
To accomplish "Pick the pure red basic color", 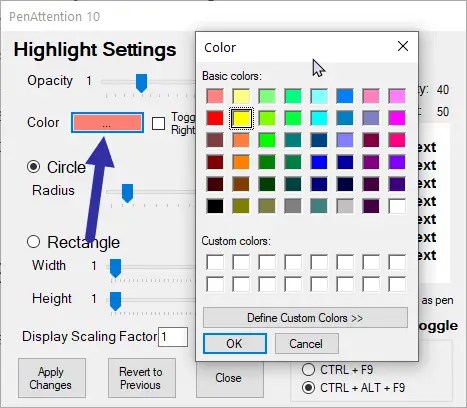I will [x=215, y=118].
